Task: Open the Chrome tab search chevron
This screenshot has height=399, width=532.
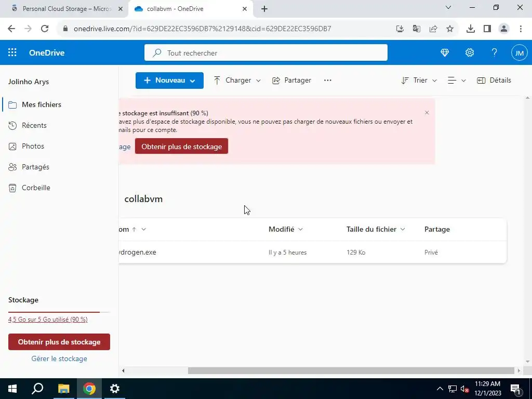Action: [448, 7]
